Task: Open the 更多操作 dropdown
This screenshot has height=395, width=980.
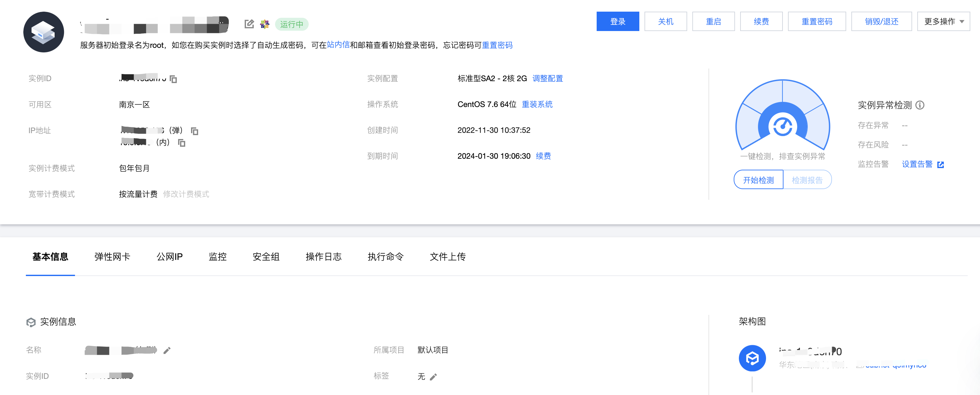Action: (x=943, y=21)
